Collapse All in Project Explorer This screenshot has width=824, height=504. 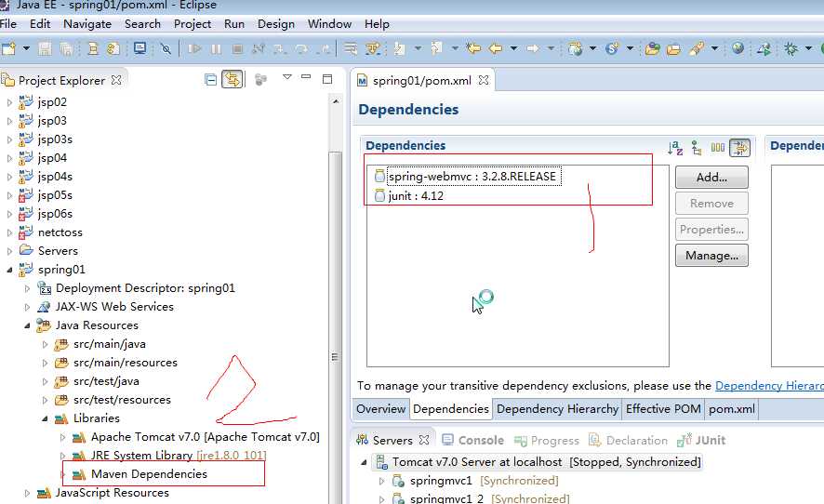coord(211,80)
